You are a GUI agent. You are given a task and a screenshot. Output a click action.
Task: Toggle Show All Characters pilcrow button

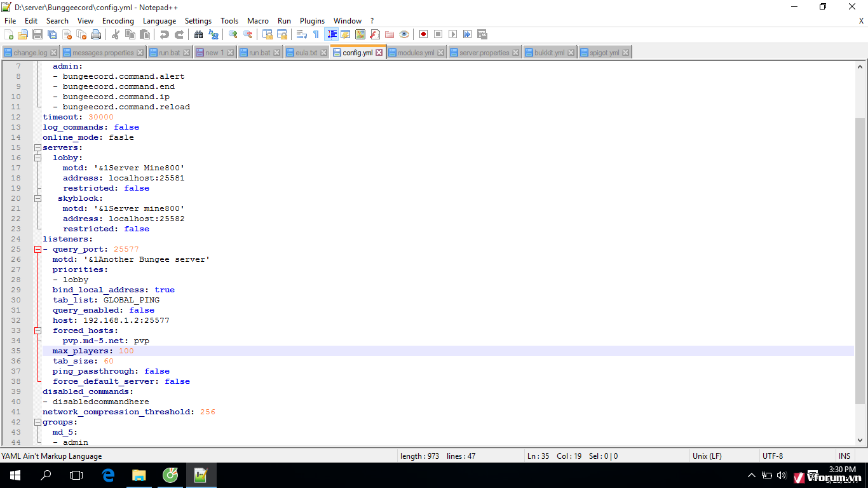316,34
